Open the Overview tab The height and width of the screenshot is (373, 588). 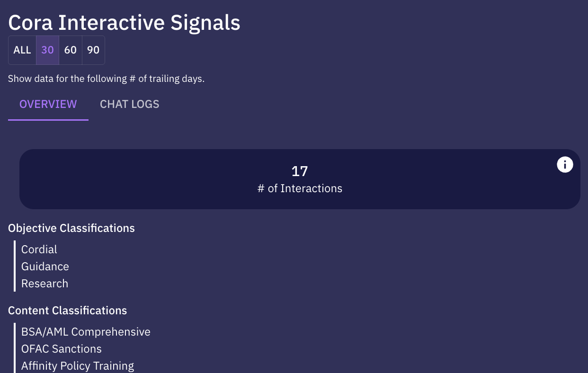coord(48,104)
